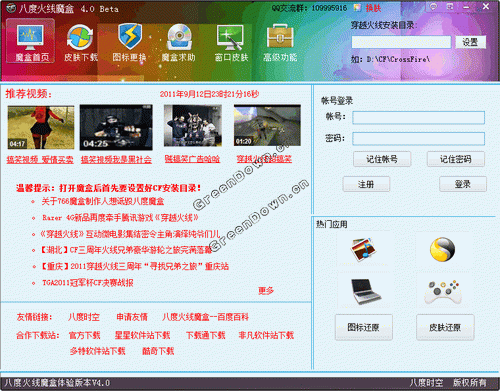Open the 高级功能 advanced features tab
The width and height of the screenshot is (500, 391).
click(280, 43)
